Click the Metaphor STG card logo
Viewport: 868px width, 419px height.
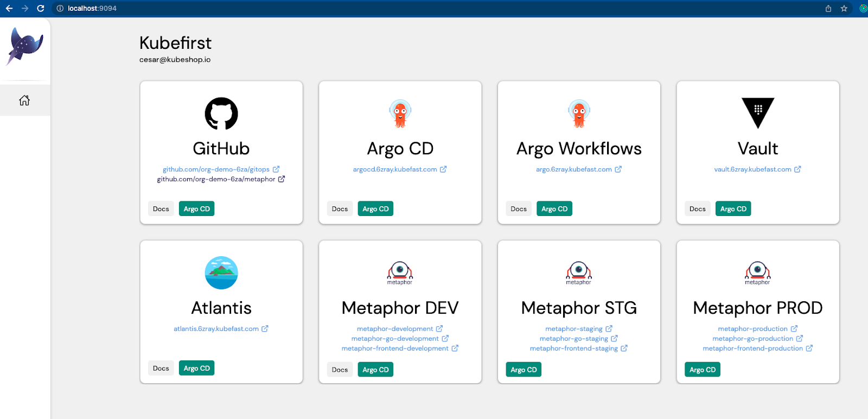tap(579, 273)
